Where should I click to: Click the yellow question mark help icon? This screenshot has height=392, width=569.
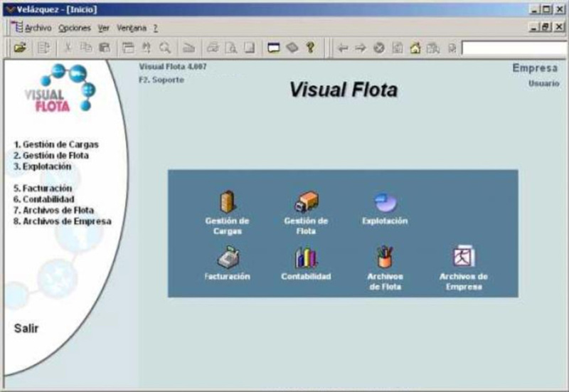click(x=310, y=48)
